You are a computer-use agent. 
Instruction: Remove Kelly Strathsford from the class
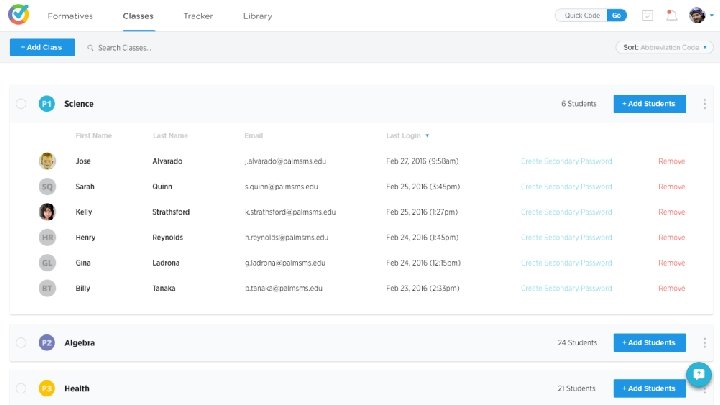(671, 212)
